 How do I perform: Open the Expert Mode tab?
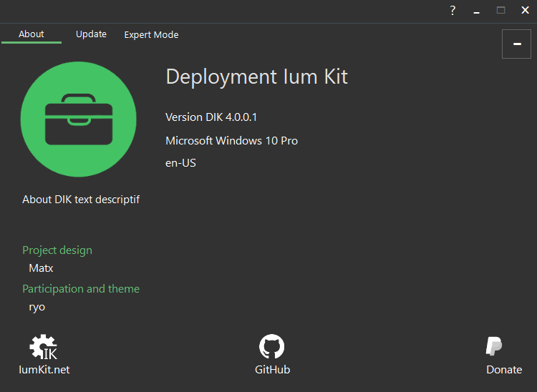point(151,35)
